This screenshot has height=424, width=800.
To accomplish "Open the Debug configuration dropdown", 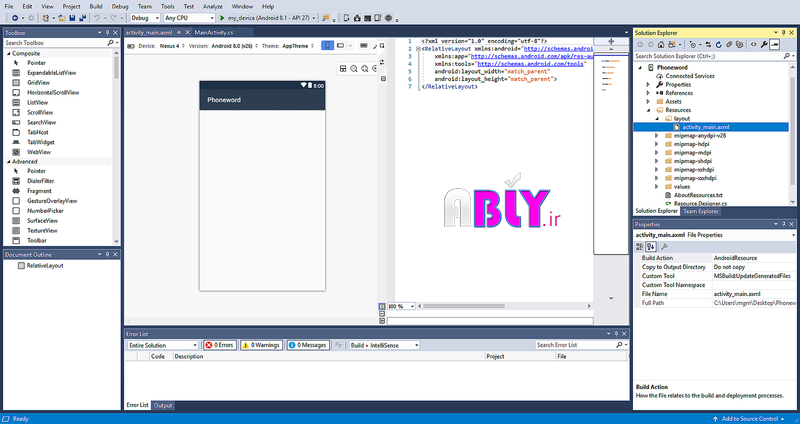I will click(145, 18).
